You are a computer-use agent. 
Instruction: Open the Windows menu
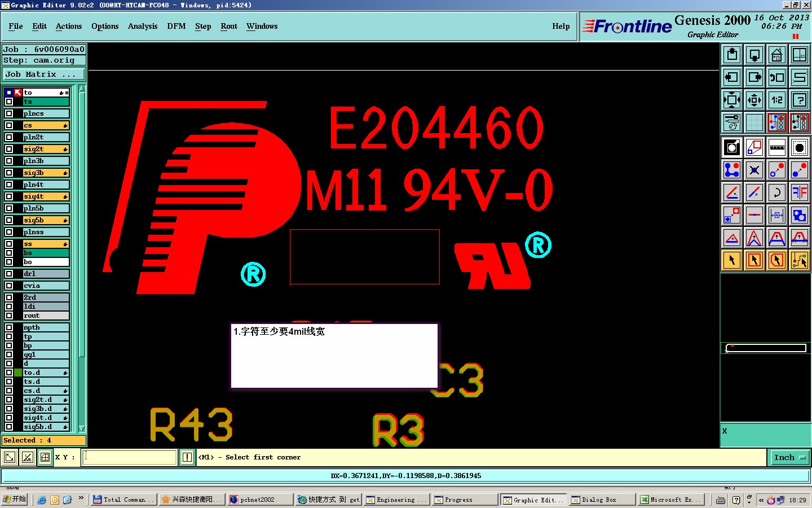point(262,26)
